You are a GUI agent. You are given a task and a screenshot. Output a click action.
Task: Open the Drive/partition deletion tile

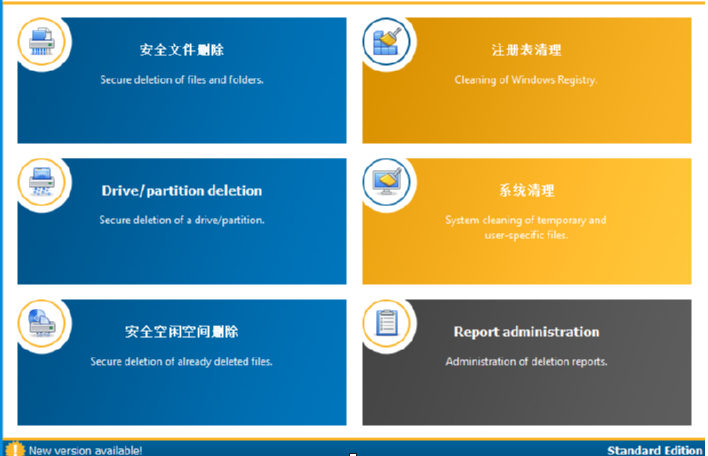[182, 221]
